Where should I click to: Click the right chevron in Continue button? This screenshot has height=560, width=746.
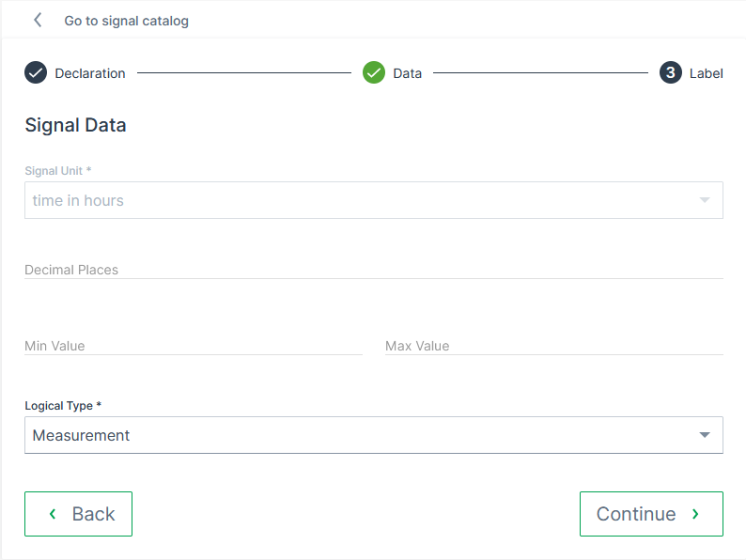click(x=695, y=514)
